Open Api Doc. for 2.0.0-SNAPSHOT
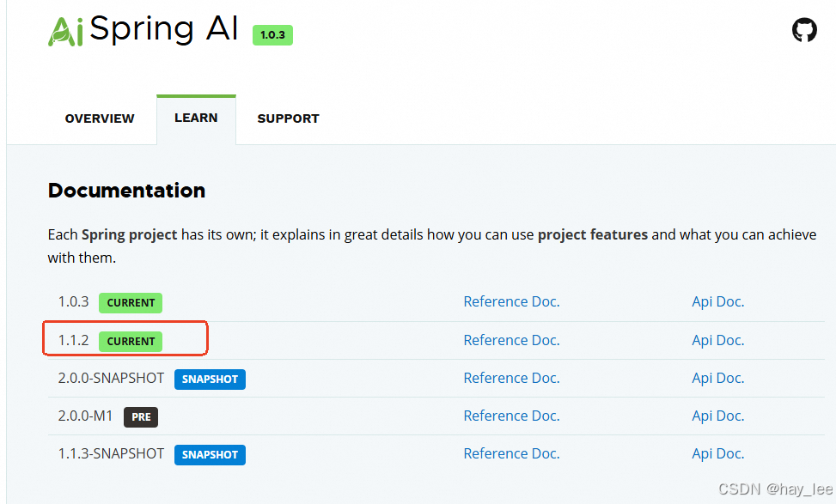The image size is (836, 504). pyautogui.click(x=717, y=378)
